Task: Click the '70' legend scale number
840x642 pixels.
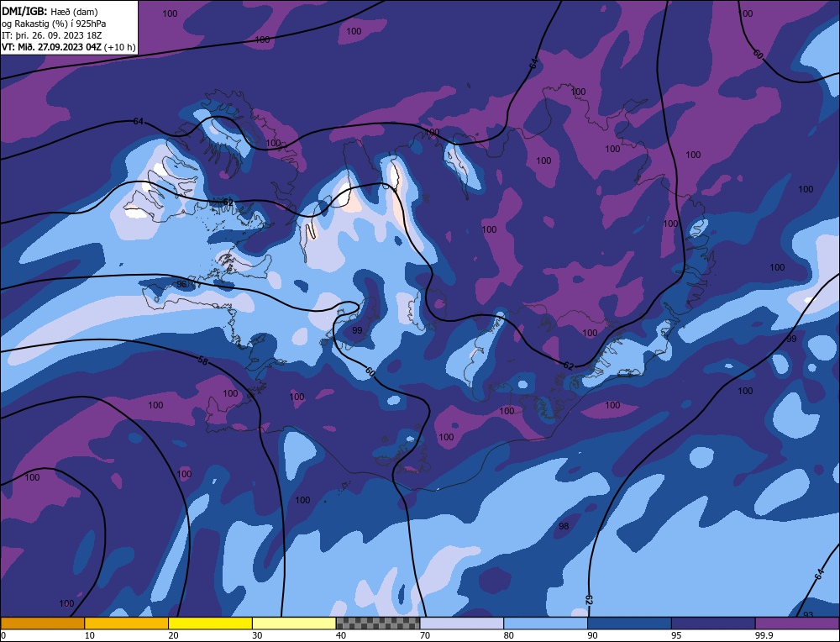Action: click(425, 635)
